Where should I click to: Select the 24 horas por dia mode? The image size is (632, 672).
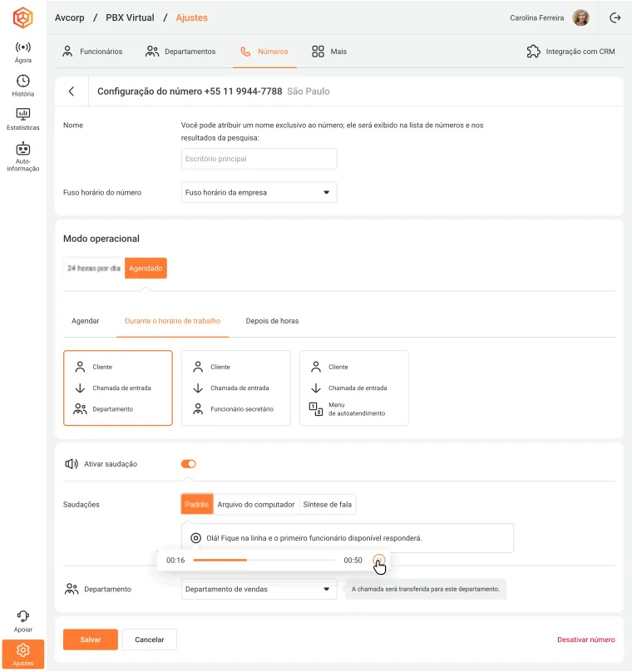(x=94, y=269)
